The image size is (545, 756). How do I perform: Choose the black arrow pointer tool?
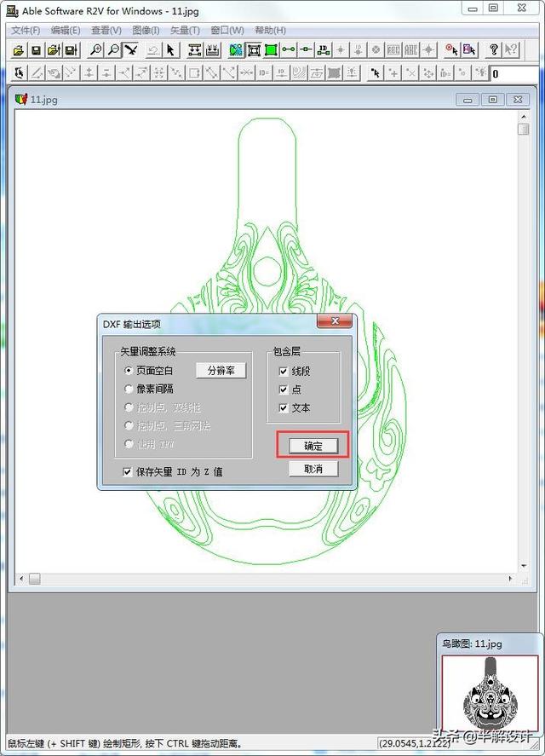point(171,51)
